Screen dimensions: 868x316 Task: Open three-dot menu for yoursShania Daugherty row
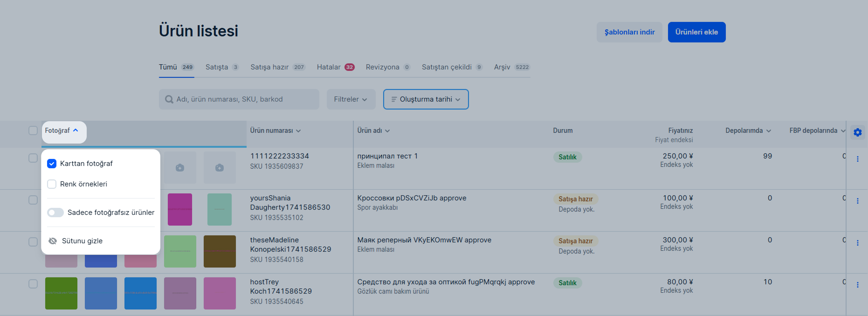pos(857,201)
